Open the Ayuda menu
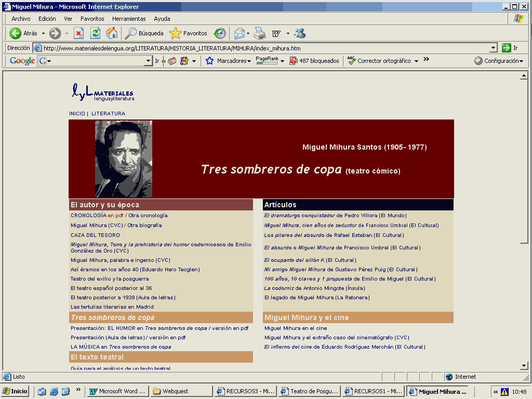The height and width of the screenshot is (399, 532). [162, 19]
